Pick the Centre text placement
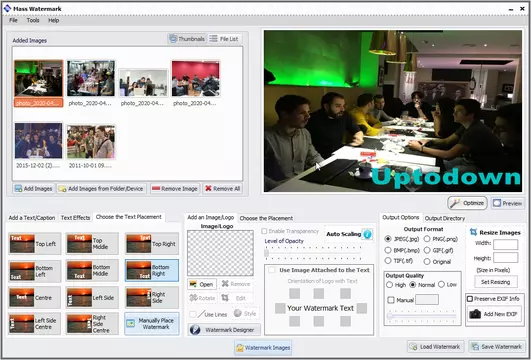531x360 pixels. pos(35,298)
